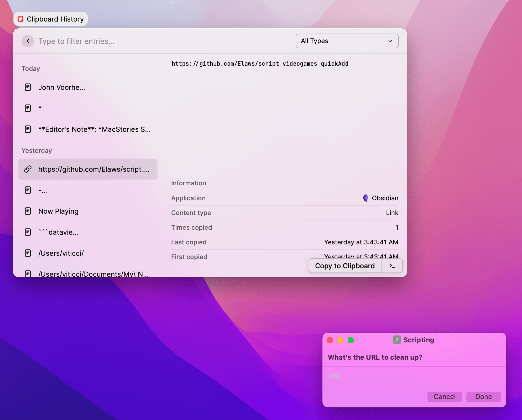Click the Copy to Clipboard button
The width and height of the screenshot is (522, 420).
click(x=345, y=266)
